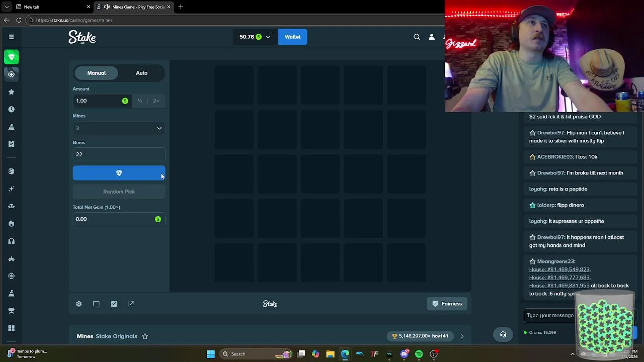This screenshot has width=644, height=362.
Task: Open File Explorer from the taskbar
Action: [x=330, y=354]
